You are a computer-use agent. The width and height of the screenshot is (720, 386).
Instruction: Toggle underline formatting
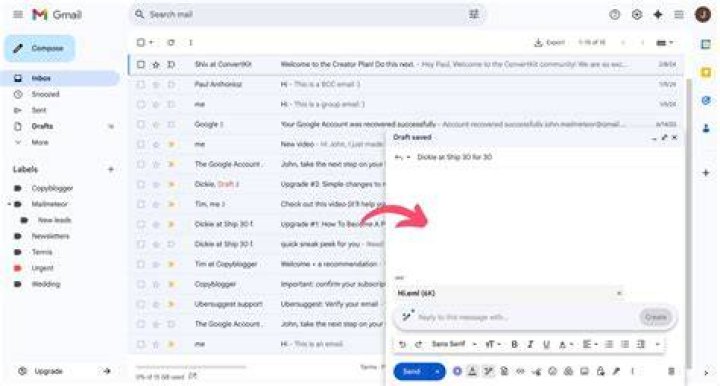click(x=546, y=344)
